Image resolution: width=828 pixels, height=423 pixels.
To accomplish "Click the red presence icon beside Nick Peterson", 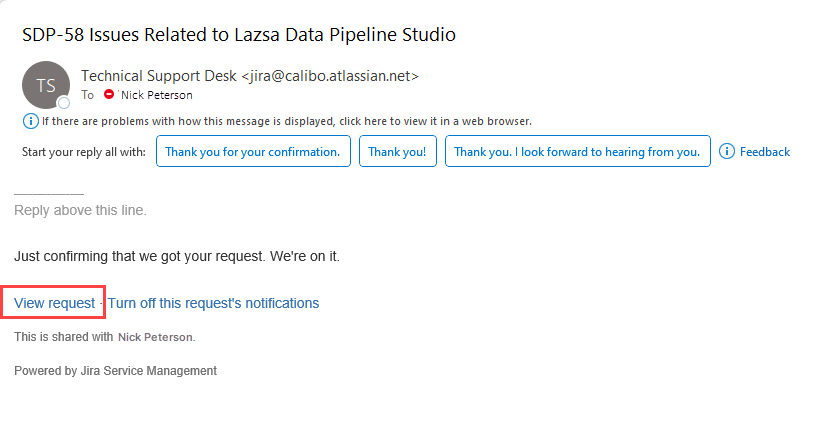I will pos(109,94).
